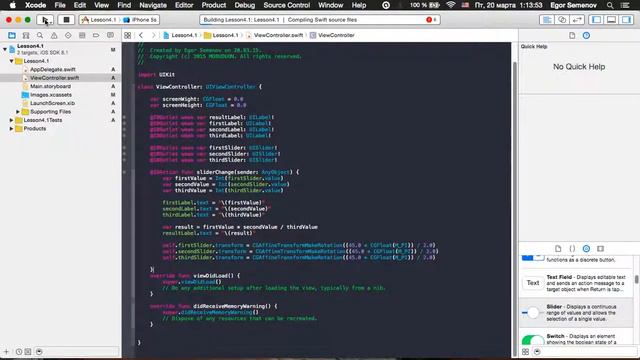Screen dimensions: 640x360
Task: Click the Run build button
Action: tap(45, 20)
